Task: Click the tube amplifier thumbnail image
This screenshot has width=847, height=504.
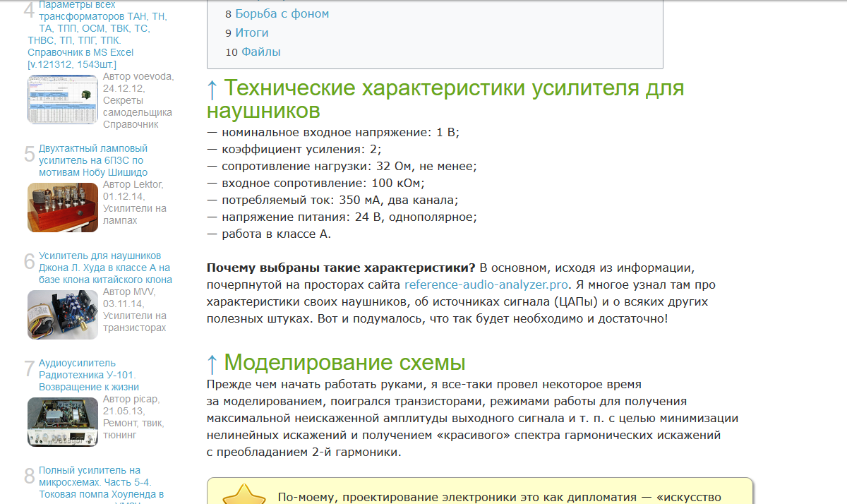Action: (x=63, y=208)
